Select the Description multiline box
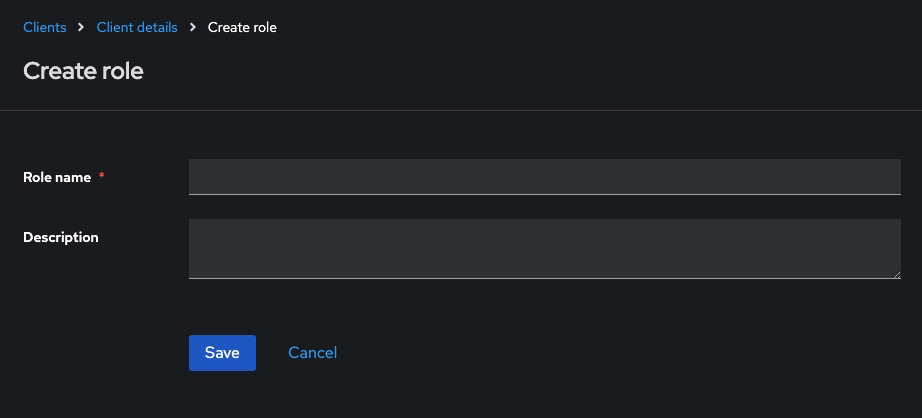The width and height of the screenshot is (922, 418). [544, 248]
